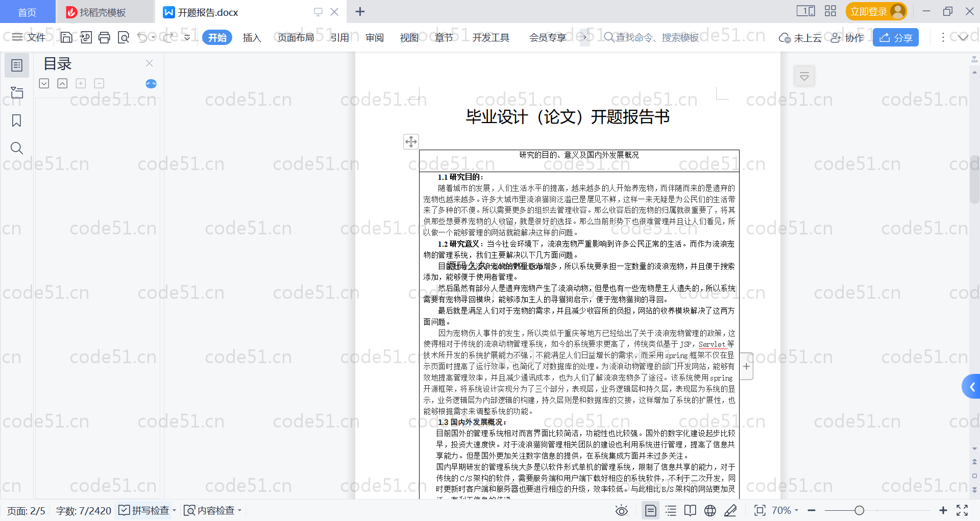This screenshot has height=521, width=980.
Task: Open the 引用 ribbon tab
Action: point(339,37)
